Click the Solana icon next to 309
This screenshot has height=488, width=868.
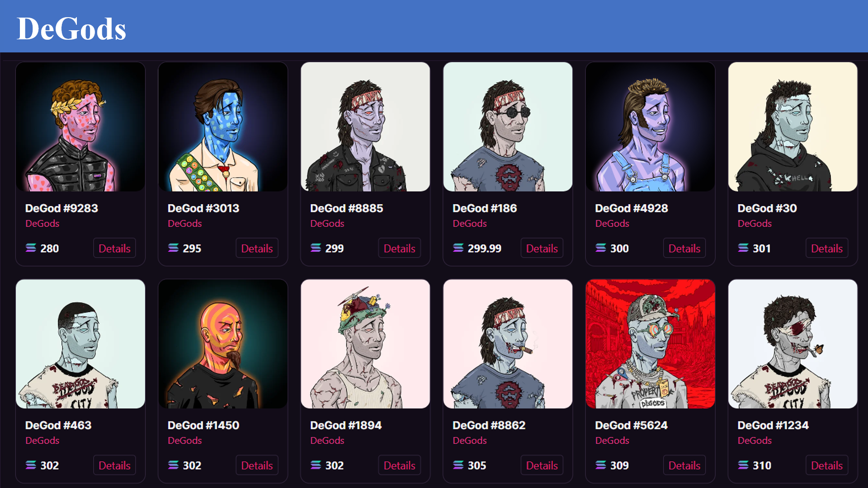(x=600, y=465)
